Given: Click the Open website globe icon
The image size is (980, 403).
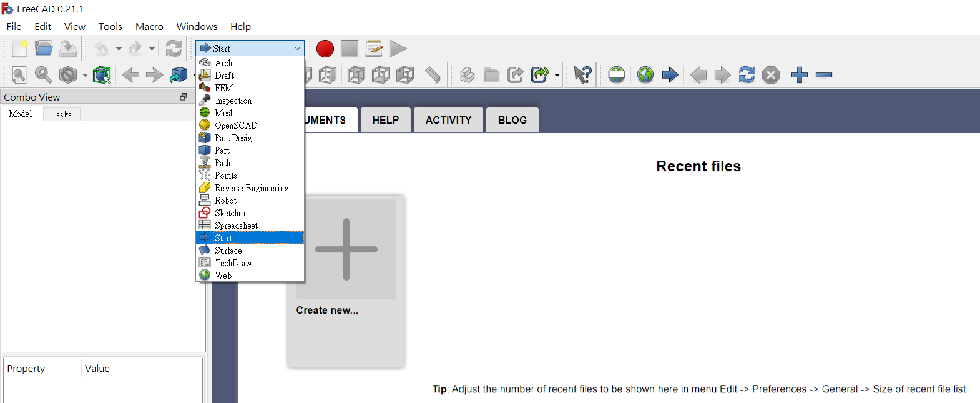Looking at the screenshot, I should (x=645, y=75).
